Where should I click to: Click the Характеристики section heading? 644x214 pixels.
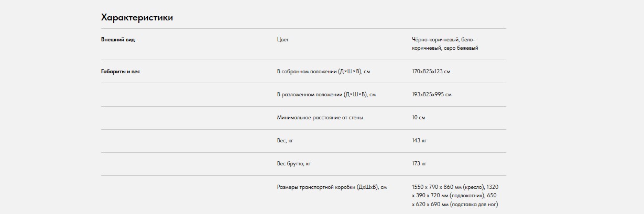(137, 18)
